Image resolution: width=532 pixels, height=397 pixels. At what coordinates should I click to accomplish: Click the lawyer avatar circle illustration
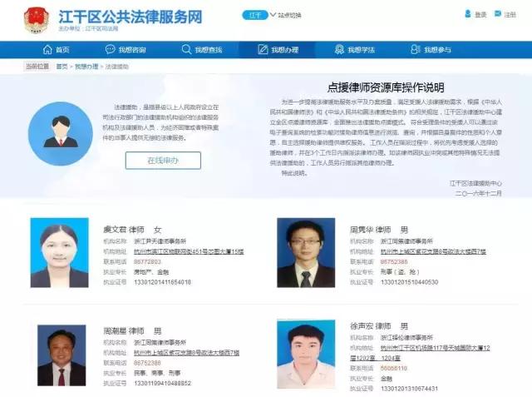[61, 134]
